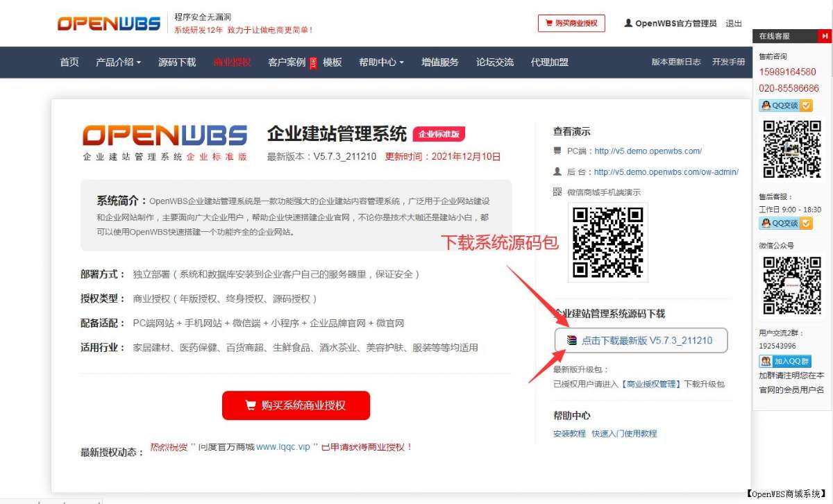This screenshot has width=833, height=504.
Task: Click the 微信商城 demo QR code image
Action: [x=607, y=242]
